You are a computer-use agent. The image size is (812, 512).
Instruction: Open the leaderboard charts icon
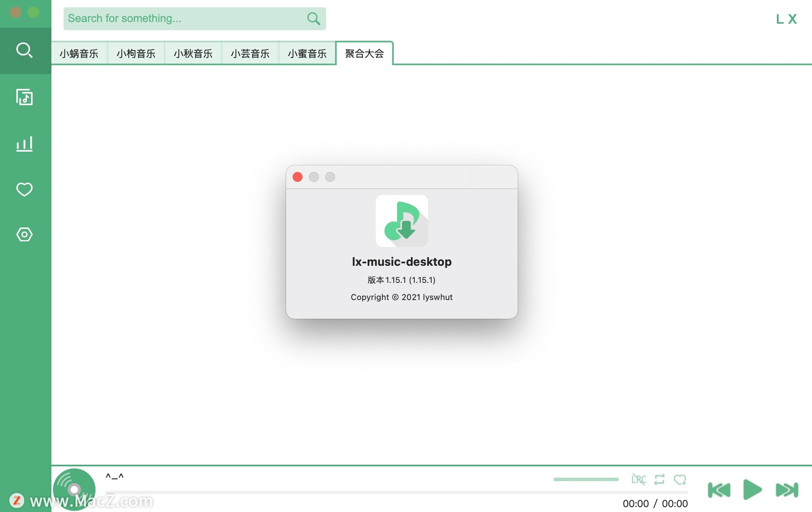[25, 144]
